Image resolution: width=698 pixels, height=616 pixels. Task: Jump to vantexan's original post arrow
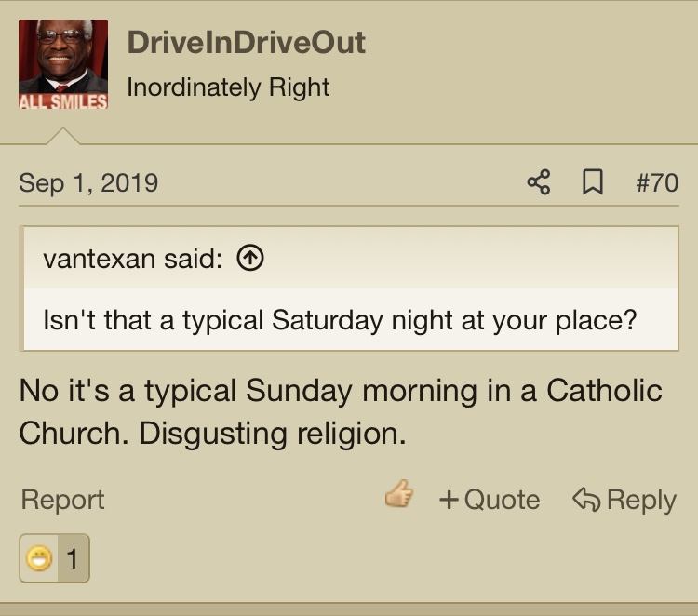250,259
